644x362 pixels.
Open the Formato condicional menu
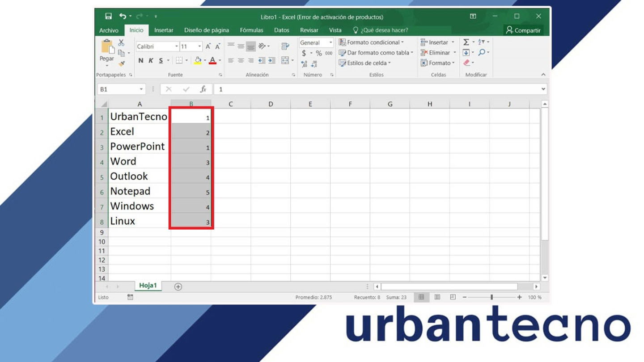pyautogui.click(x=371, y=42)
